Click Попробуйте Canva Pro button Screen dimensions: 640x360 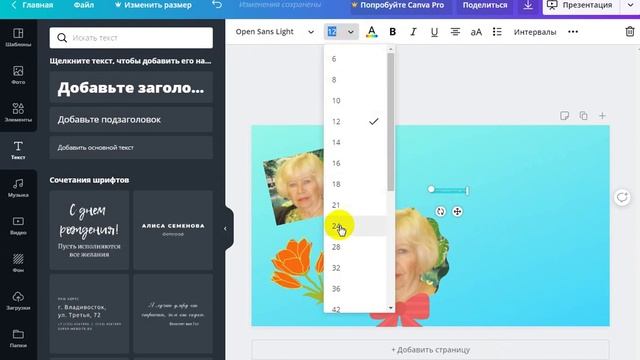click(398, 5)
